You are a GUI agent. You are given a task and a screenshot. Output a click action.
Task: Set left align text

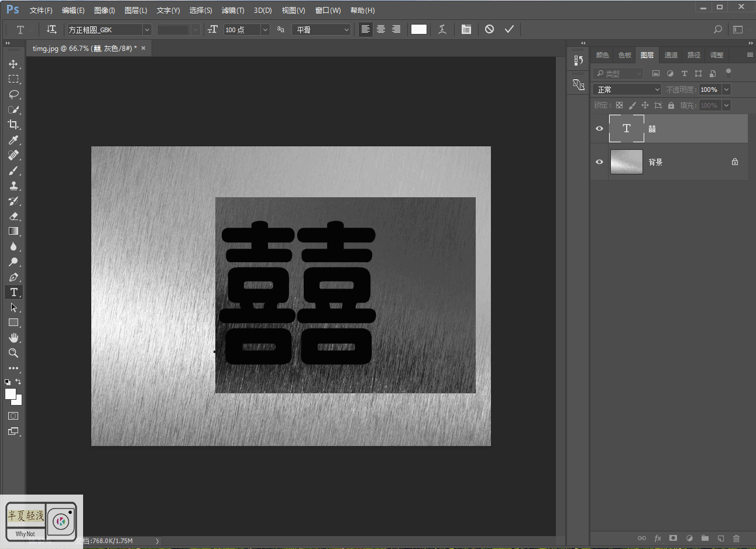(365, 29)
